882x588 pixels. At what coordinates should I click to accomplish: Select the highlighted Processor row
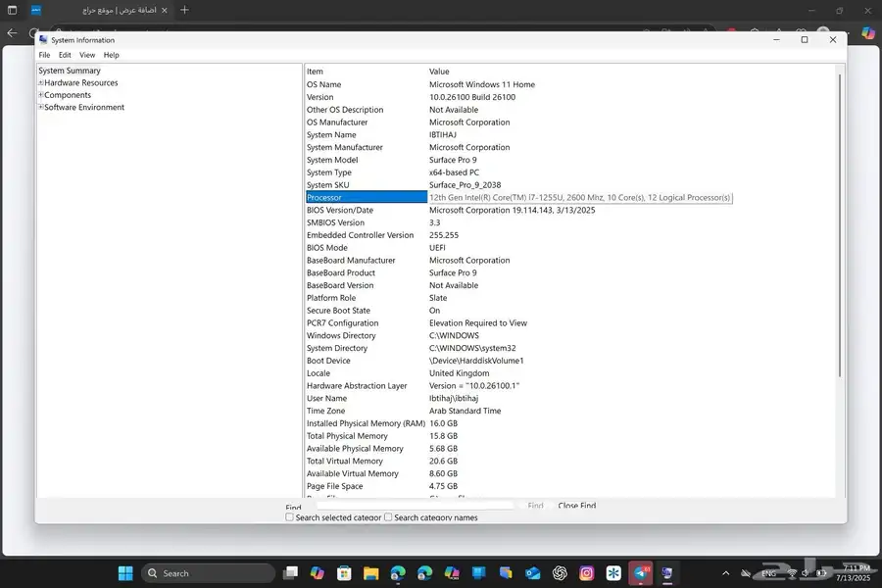point(569,198)
